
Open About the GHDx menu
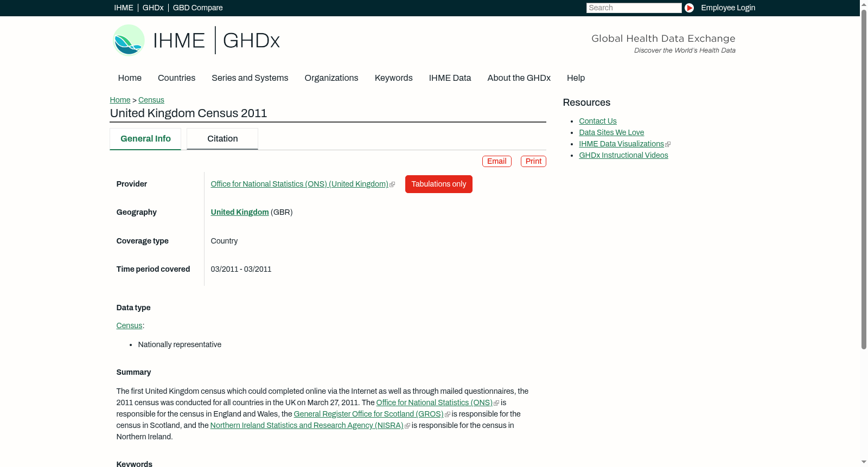(x=519, y=78)
